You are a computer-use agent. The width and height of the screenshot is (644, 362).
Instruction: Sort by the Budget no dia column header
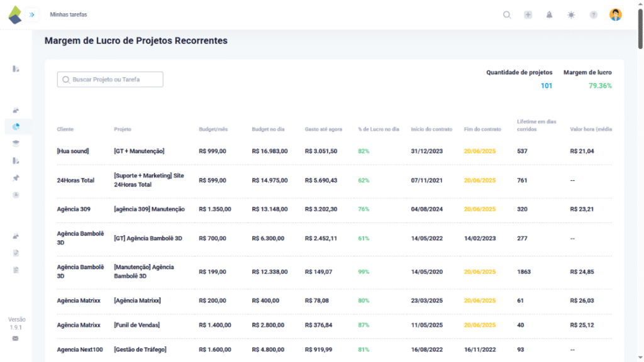pyautogui.click(x=268, y=129)
